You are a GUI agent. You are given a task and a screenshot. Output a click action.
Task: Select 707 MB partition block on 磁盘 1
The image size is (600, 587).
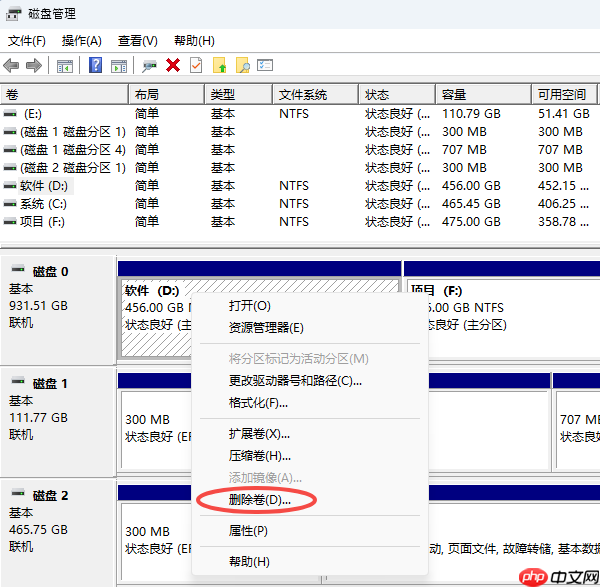577,429
